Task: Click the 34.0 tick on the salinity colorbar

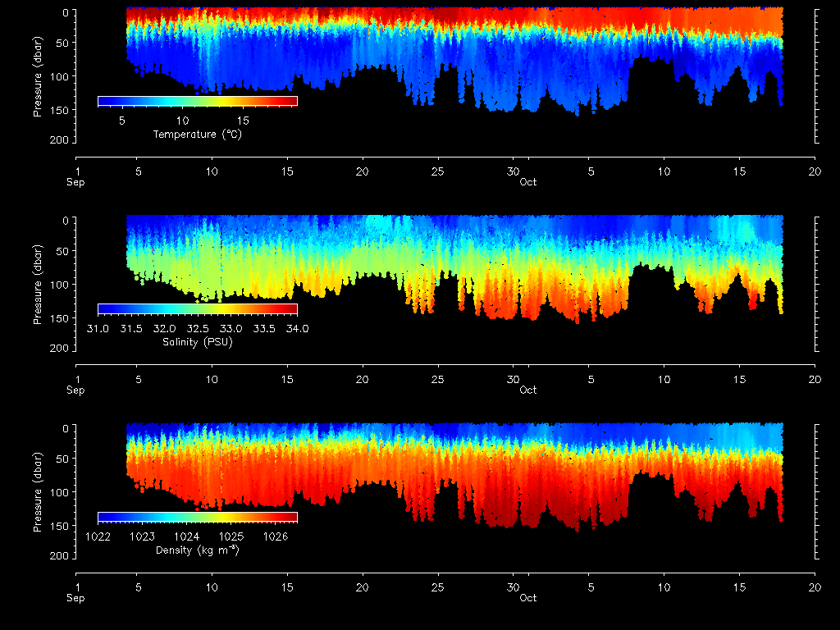Action: 297,329
